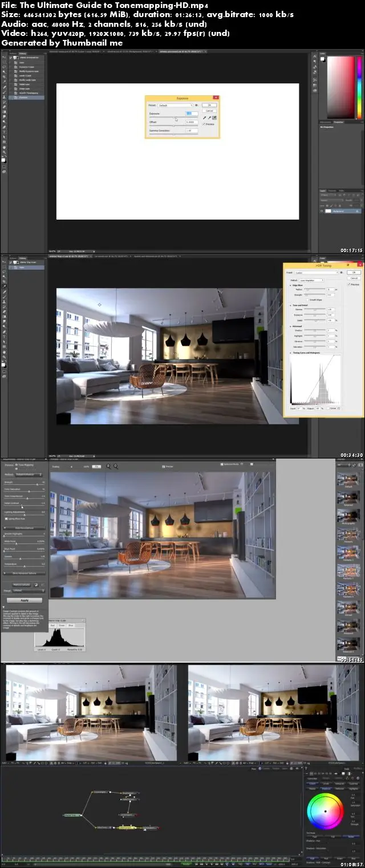Screen dimensions: 365x868
Task: Switch to the History panel tab
Action: coord(22,53)
